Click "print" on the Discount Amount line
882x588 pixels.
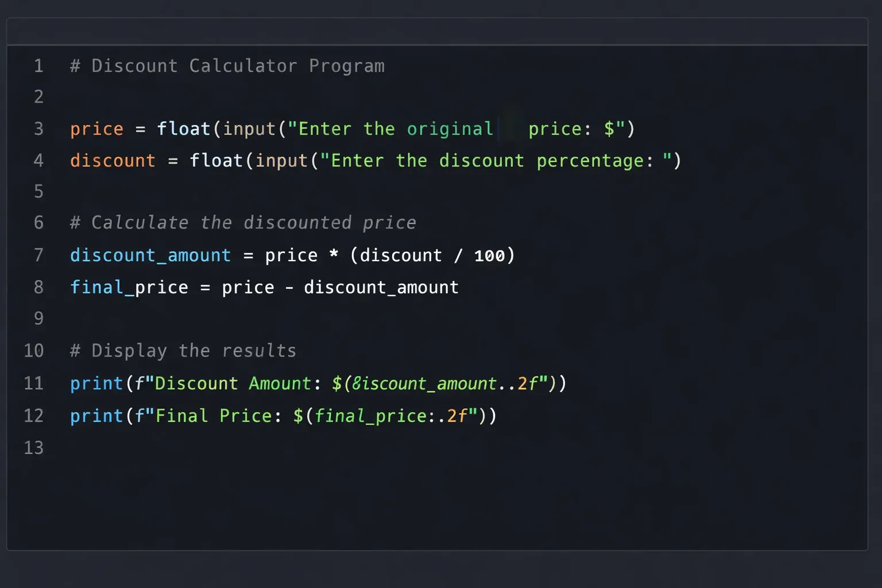[96, 384]
